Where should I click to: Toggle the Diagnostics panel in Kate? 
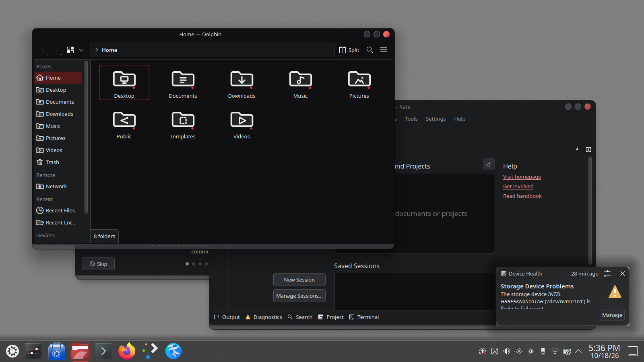pos(264,317)
